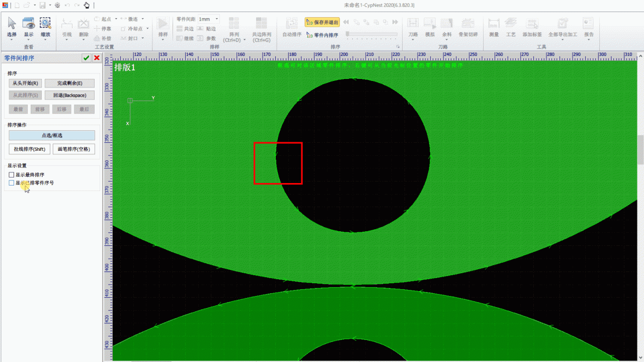Select the 选择 arrow tool
Image resolution: width=644 pixels, height=362 pixels.
tap(12, 28)
